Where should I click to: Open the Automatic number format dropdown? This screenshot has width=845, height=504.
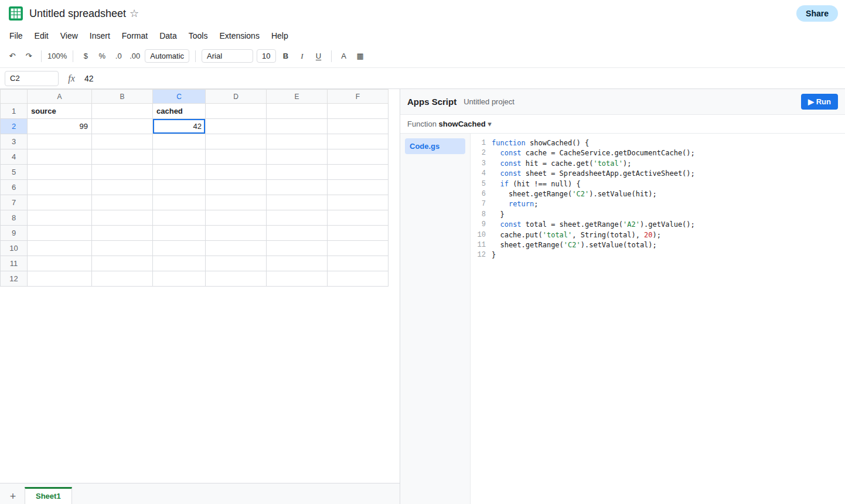pos(167,56)
